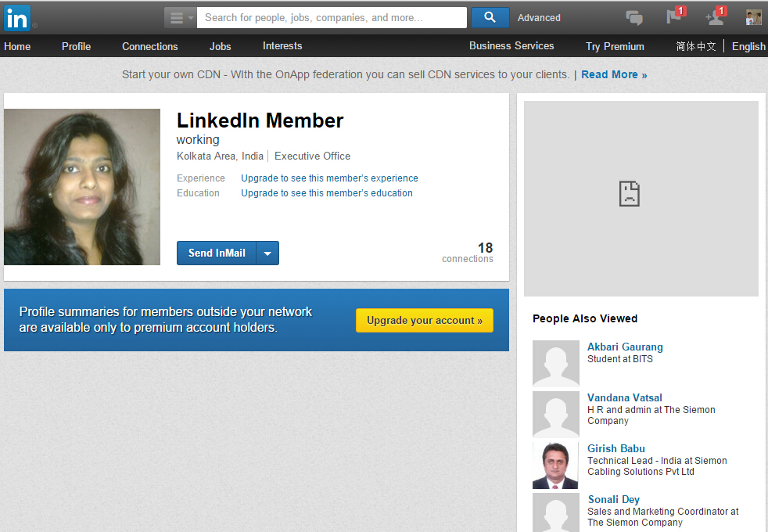Screen dimensions: 768x532
Task: Open the Interests menu item
Action: click(x=282, y=46)
